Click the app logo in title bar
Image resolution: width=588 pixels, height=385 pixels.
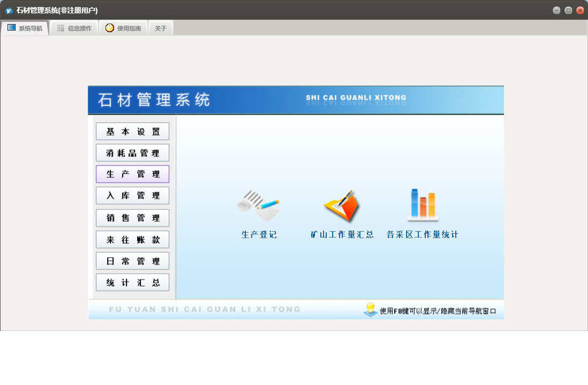[x=9, y=10]
